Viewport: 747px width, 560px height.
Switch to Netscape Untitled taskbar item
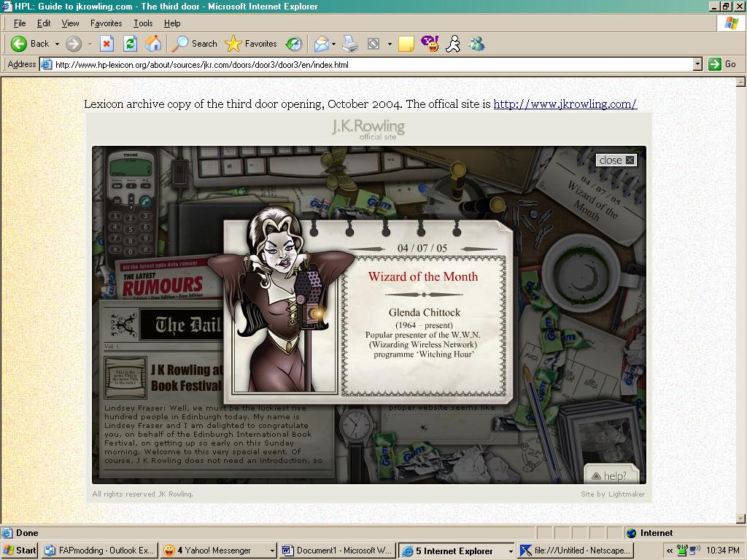coord(576,551)
